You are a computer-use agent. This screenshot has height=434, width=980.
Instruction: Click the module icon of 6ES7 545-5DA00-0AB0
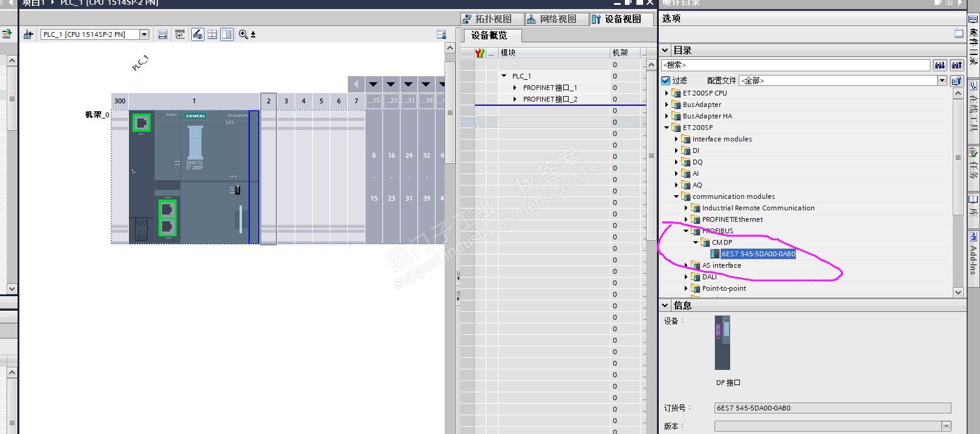(x=715, y=254)
